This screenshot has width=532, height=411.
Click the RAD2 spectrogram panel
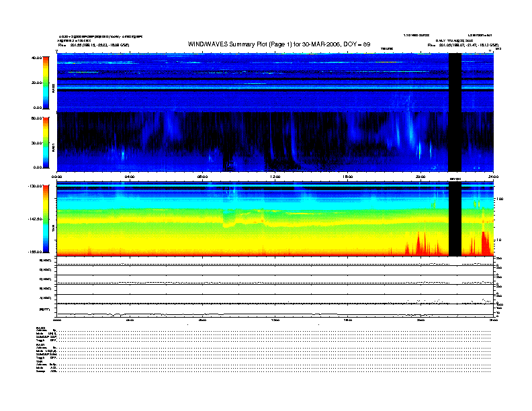pyautogui.click(x=275, y=83)
